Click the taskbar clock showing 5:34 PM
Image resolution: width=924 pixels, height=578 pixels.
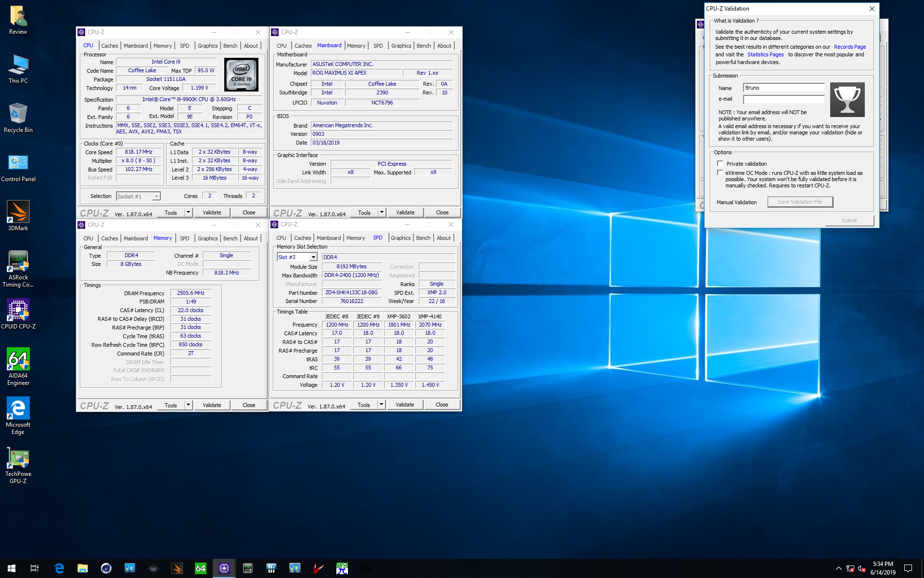click(883, 568)
